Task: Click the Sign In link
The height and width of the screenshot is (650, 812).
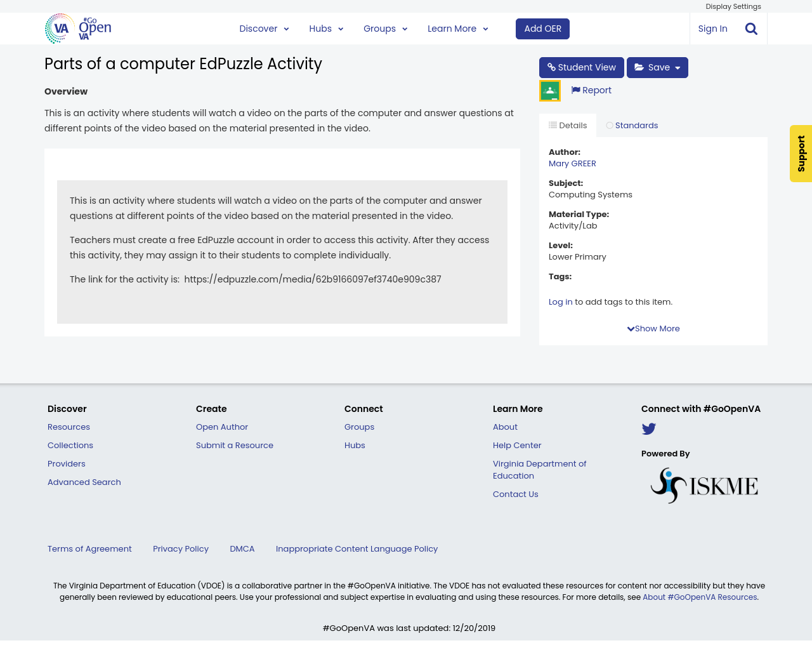Action: tap(712, 29)
